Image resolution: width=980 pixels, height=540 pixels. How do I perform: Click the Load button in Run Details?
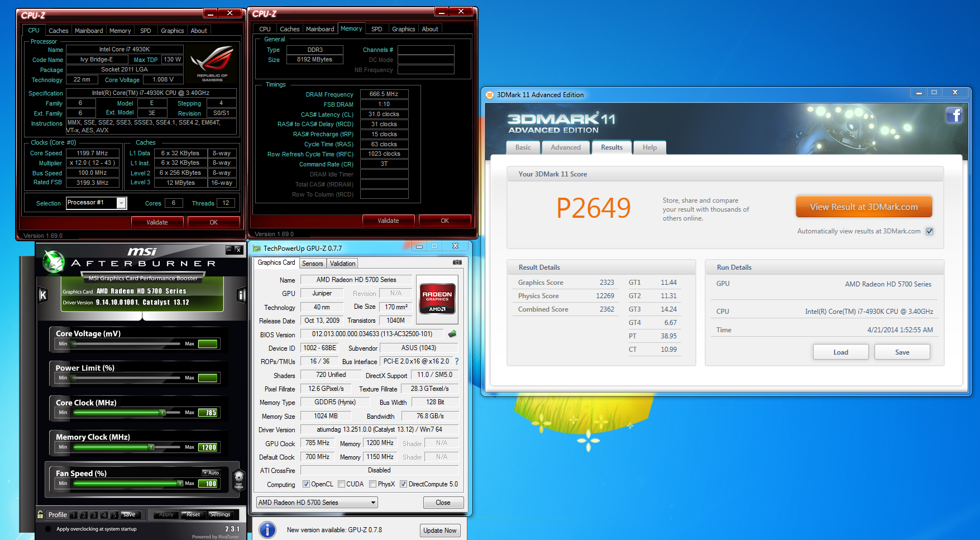(840, 352)
